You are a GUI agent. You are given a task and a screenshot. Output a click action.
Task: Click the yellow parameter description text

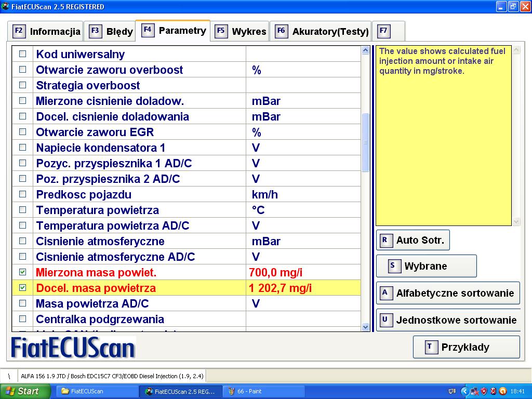coord(442,61)
